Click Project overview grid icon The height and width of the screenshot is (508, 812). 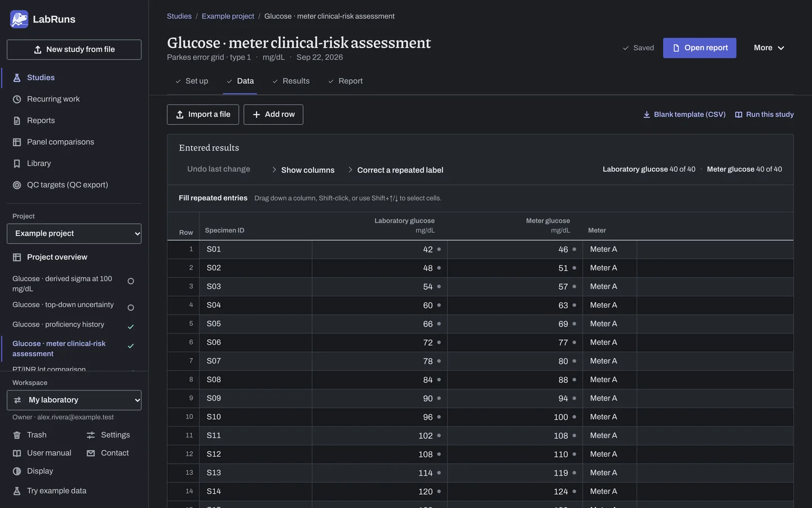click(x=17, y=257)
